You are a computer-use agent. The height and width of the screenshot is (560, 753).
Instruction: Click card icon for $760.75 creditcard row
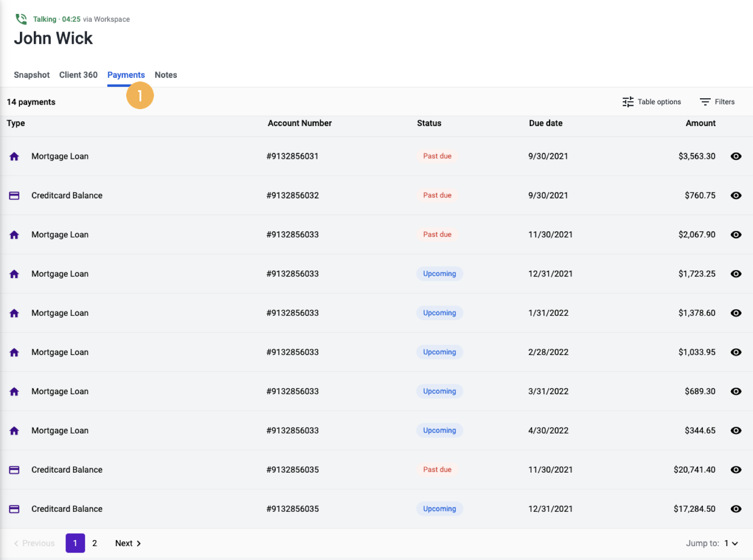[14, 196]
